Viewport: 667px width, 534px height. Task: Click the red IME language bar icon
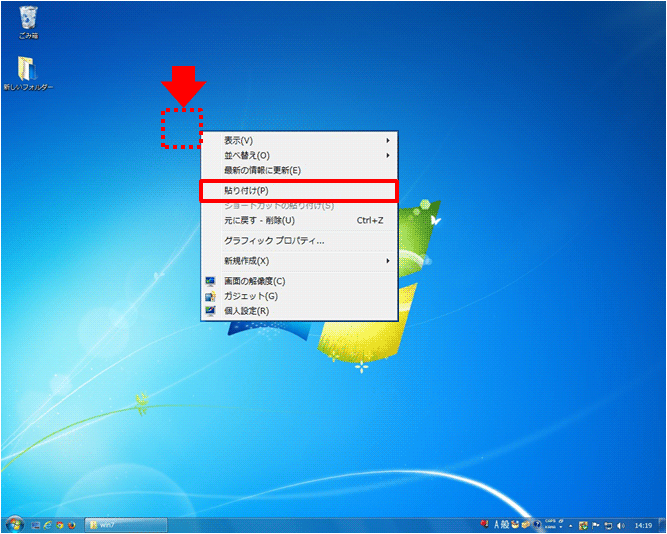tap(484, 524)
